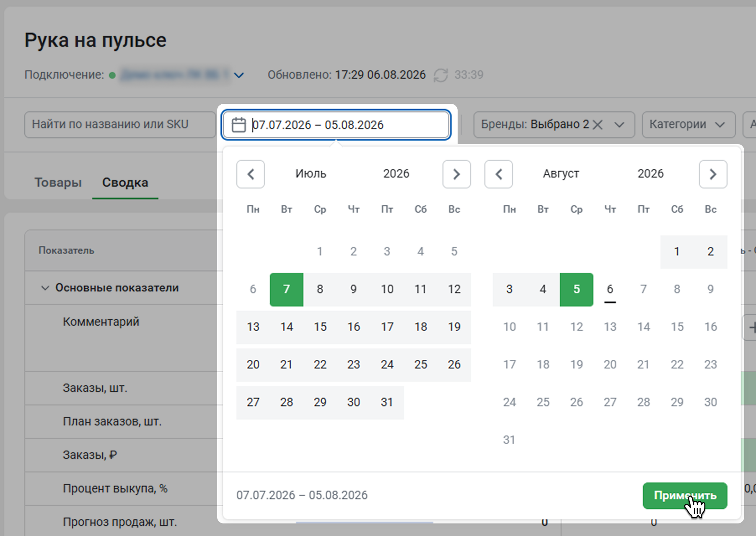Open the connection dropdown chevron
756x536 pixels.
[239, 75]
